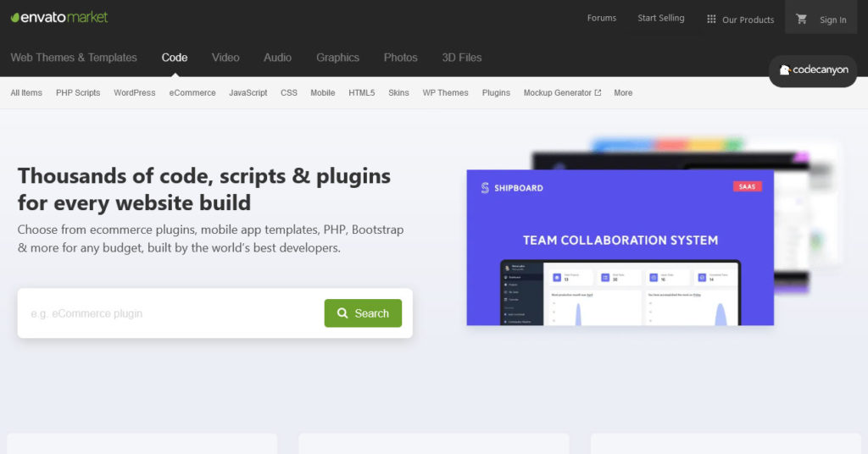The height and width of the screenshot is (454, 868).
Task: Click the Our Products grid icon
Action: 711,19
